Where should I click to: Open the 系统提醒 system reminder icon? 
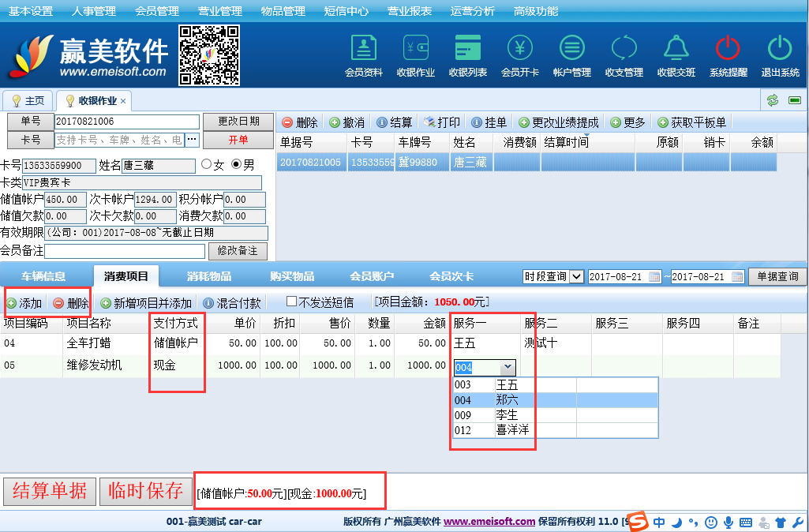[728, 55]
